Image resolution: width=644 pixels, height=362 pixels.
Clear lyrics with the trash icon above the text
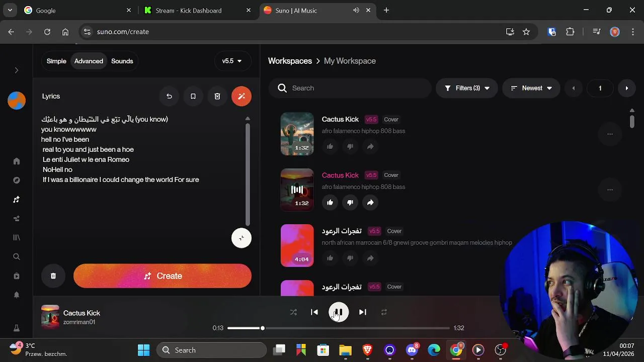tap(217, 97)
